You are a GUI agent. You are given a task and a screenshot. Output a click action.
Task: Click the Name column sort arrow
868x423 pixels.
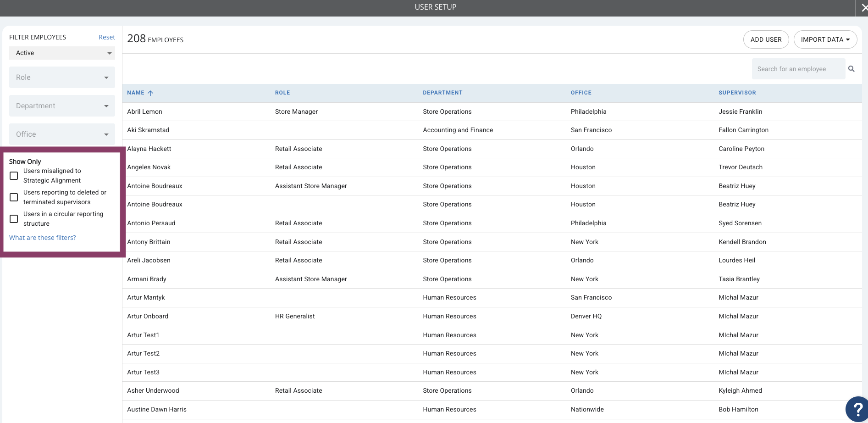pyautogui.click(x=150, y=93)
